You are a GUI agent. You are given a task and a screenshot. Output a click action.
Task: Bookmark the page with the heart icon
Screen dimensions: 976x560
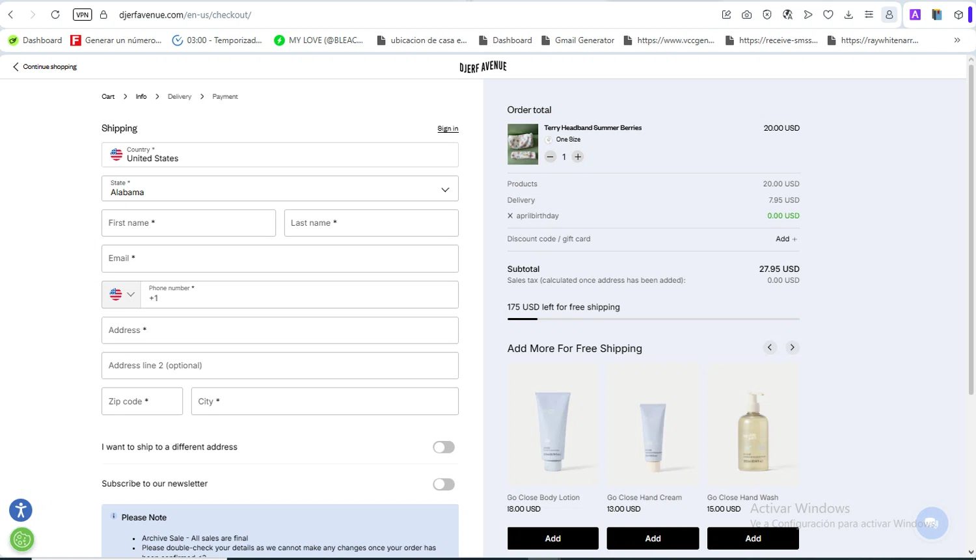pos(828,14)
